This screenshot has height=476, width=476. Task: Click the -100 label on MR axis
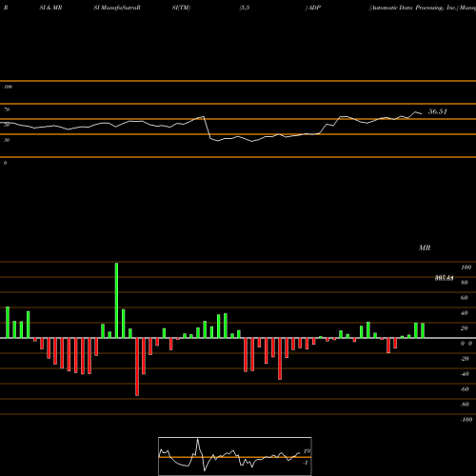[466, 420]
